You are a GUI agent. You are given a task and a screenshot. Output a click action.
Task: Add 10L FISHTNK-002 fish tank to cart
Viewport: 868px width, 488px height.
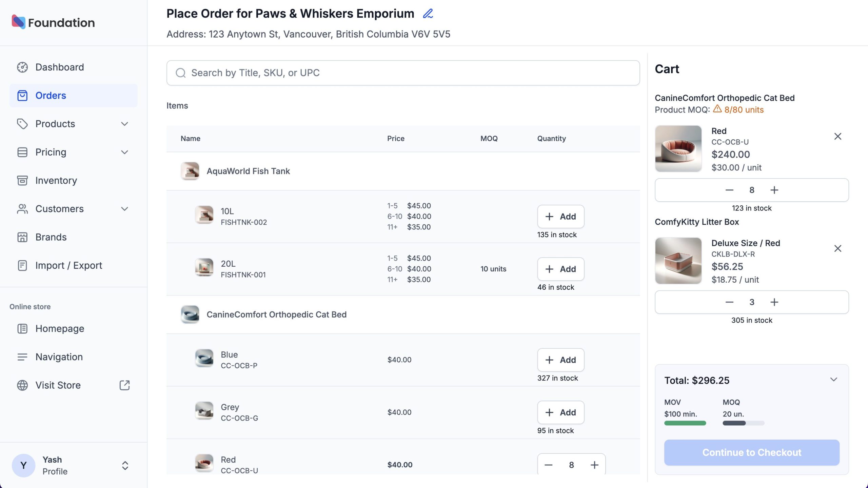click(560, 217)
